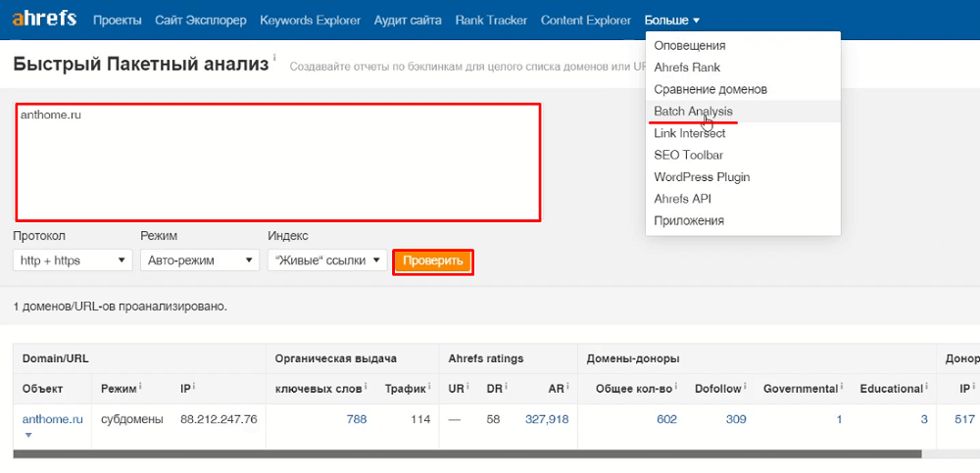Screen dimensions: 980x473
Task: Open the Educational value 3 link
Action: tap(924, 419)
